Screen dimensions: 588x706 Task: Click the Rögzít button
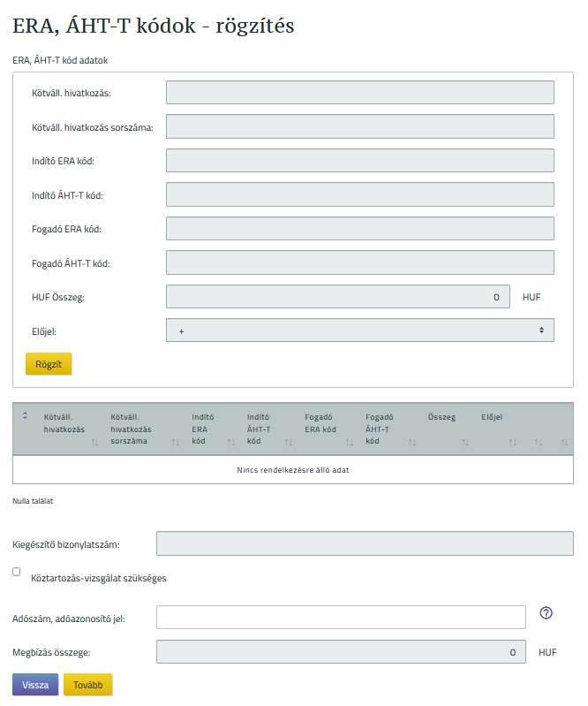49,364
